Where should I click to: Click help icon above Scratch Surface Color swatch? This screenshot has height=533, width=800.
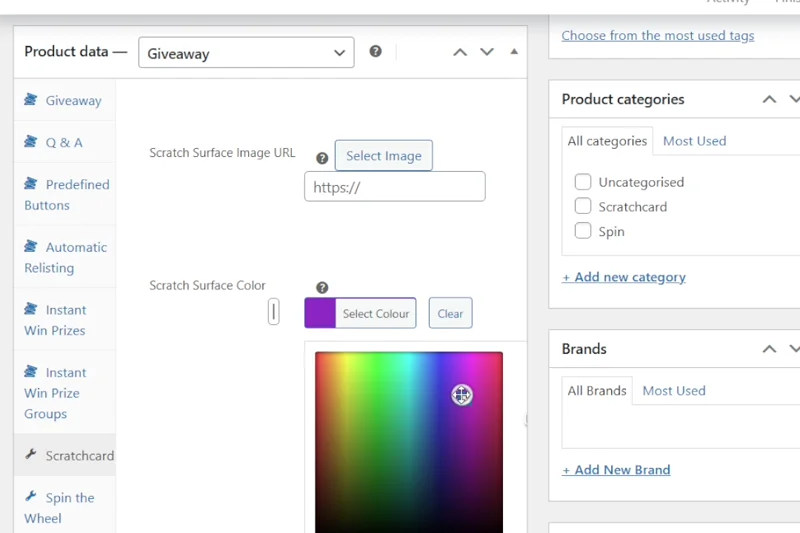(322, 287)
